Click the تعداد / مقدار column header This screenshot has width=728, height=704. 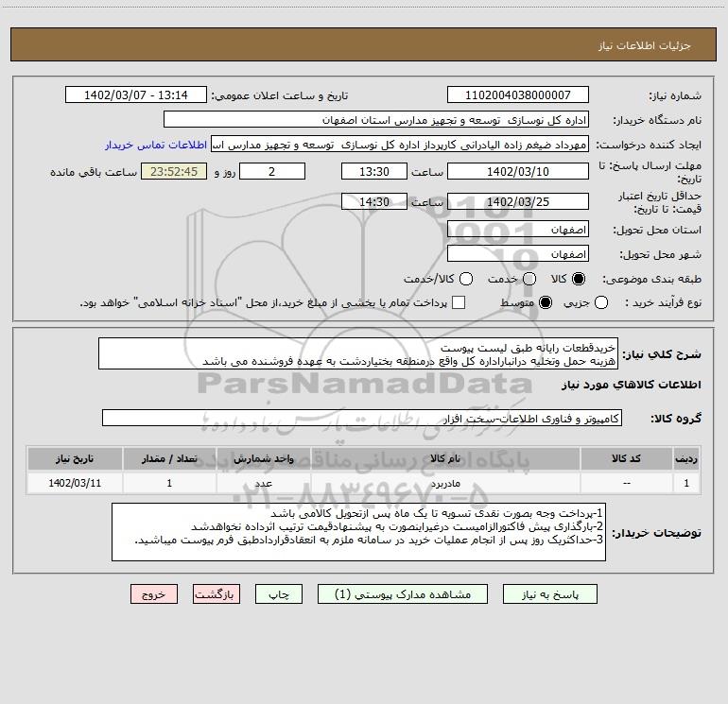(169, 458)
